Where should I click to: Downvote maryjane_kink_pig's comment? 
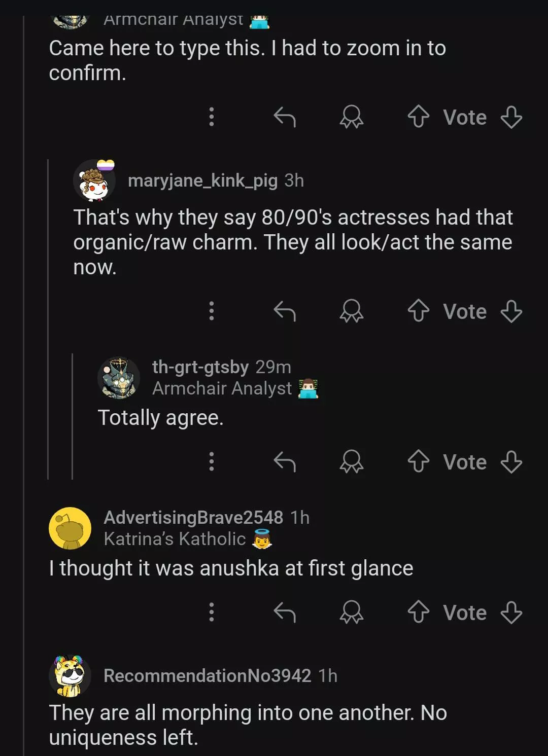[511, 311]
